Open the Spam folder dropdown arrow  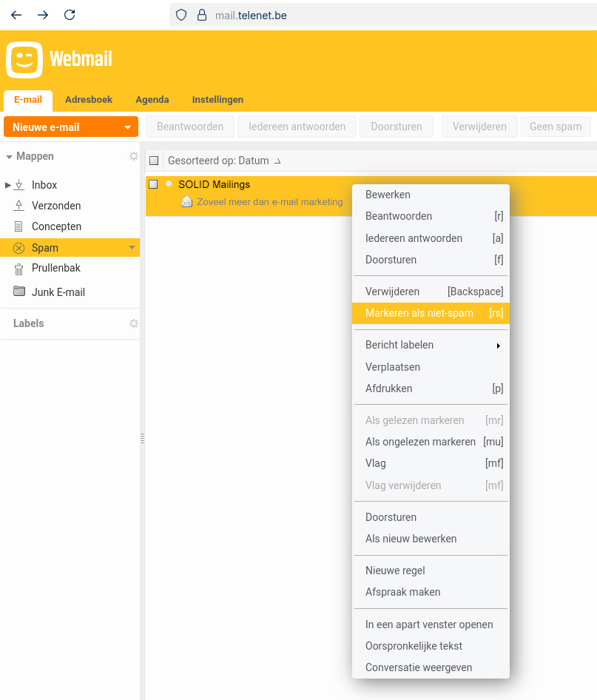pos(132,248)
